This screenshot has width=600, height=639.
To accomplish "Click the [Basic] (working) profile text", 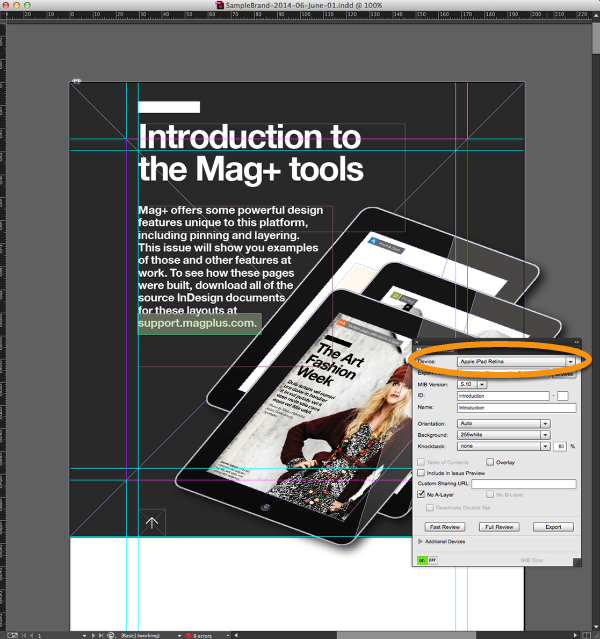I will click(141, 636).
